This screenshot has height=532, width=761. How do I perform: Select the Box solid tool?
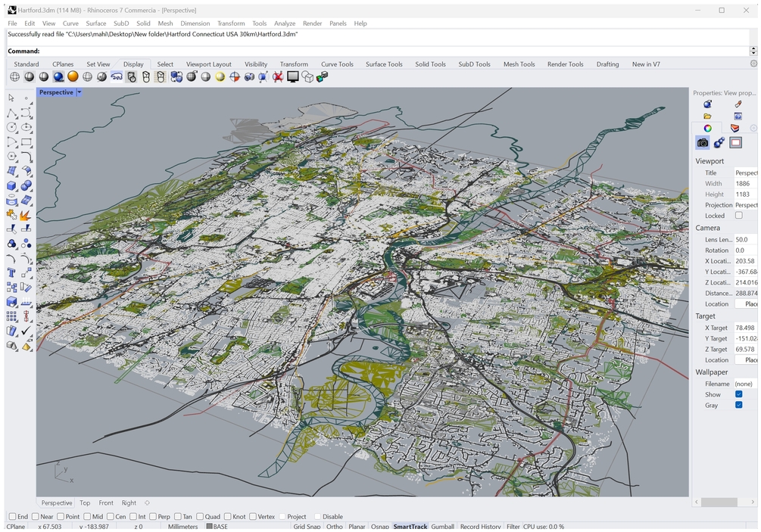tap(11, 186)
